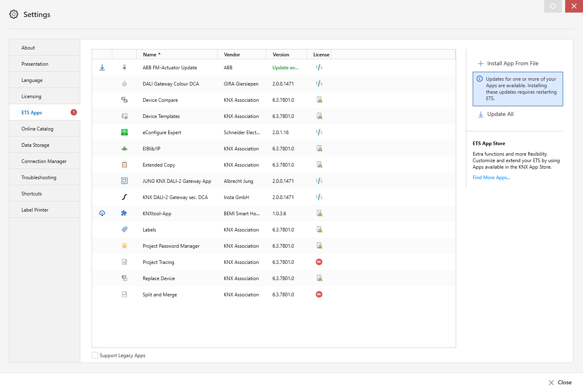Open the Troubleshooting settings tab
583x392 pixels.
[39, 178]
